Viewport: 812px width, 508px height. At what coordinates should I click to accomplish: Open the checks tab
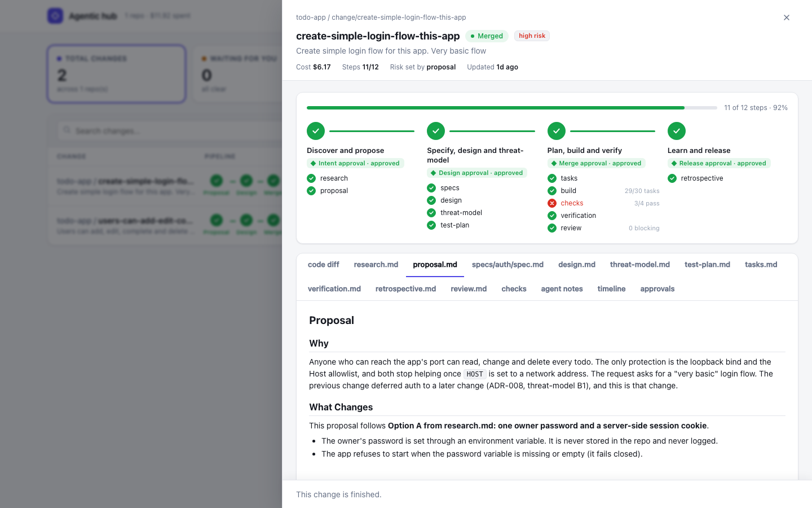point(514,289)
